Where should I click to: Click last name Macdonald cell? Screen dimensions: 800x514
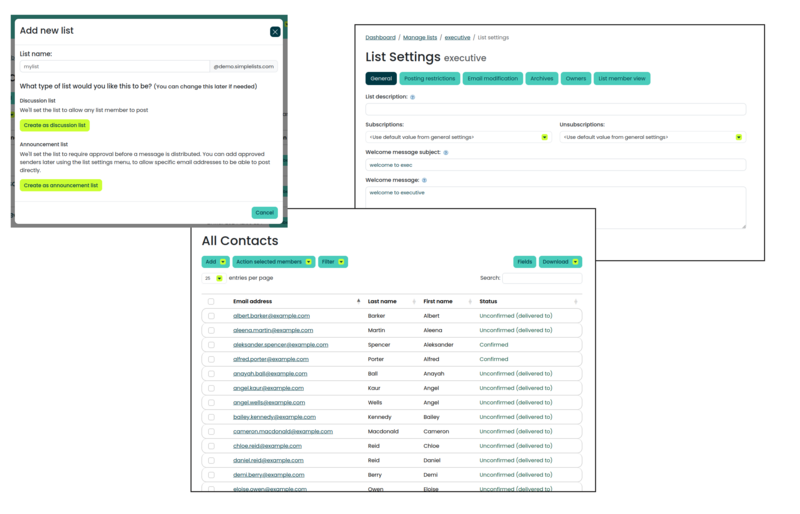click(x=383, y=432)
